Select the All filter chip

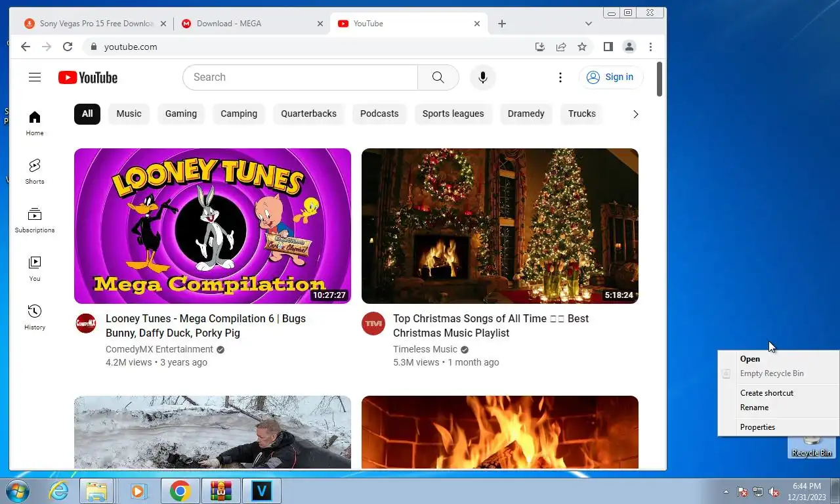(87, 114)
